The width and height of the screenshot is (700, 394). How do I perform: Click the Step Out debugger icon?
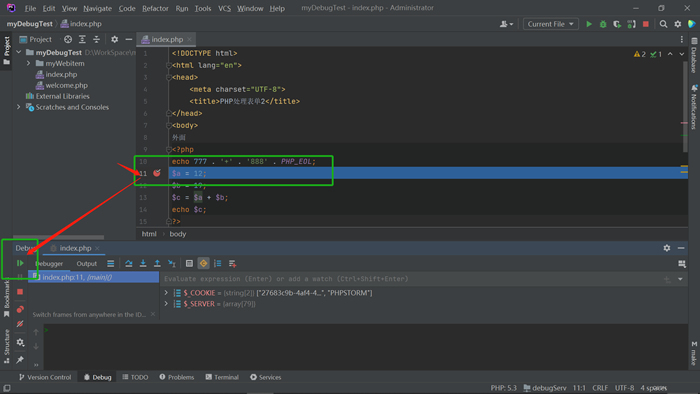click(x=157, y=264)
